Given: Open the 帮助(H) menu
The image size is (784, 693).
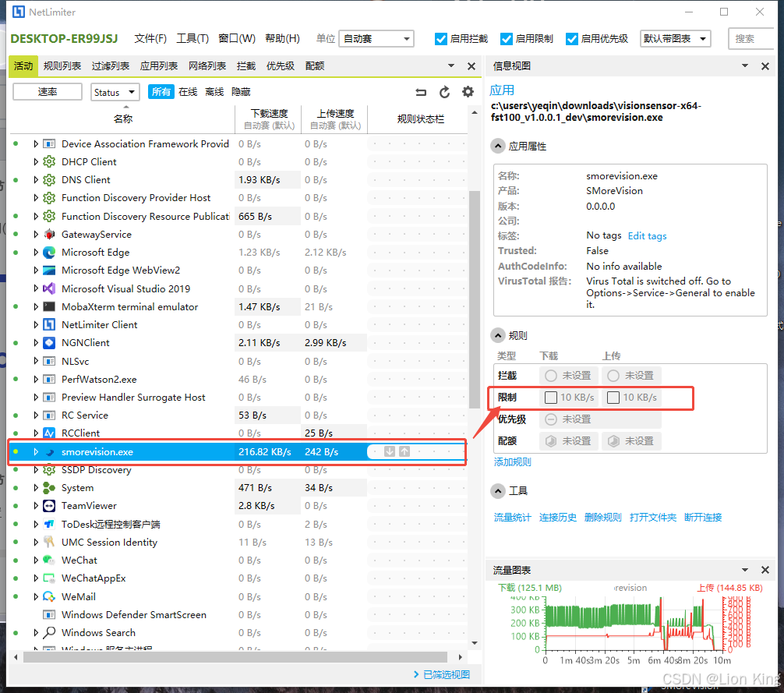Looking at the screenshot, I should click(282, 39).
